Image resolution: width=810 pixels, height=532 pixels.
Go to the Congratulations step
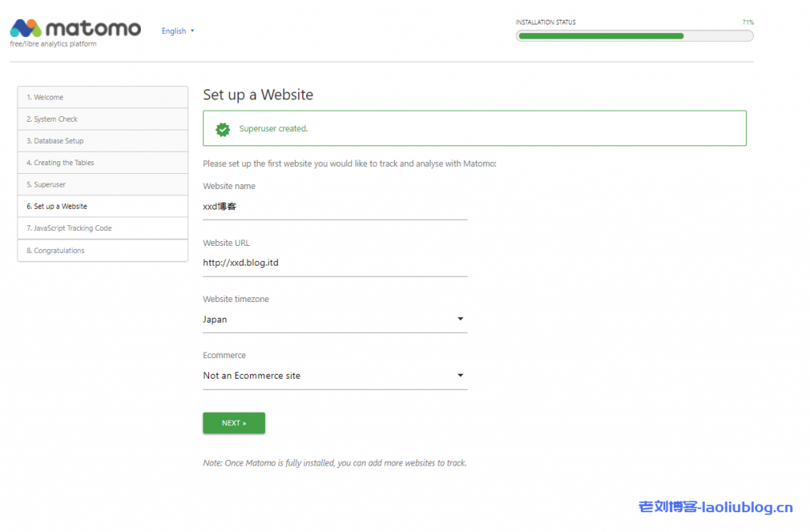coord(103,251)
